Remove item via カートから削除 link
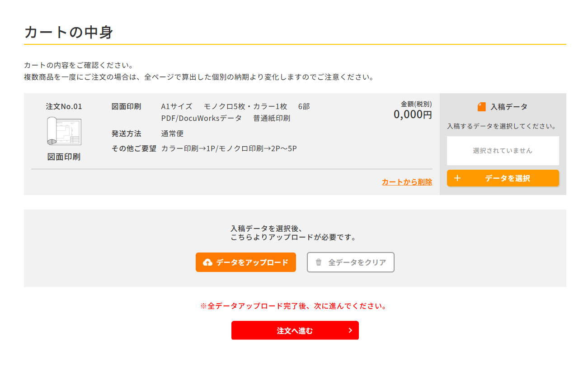 pos(407,182)
